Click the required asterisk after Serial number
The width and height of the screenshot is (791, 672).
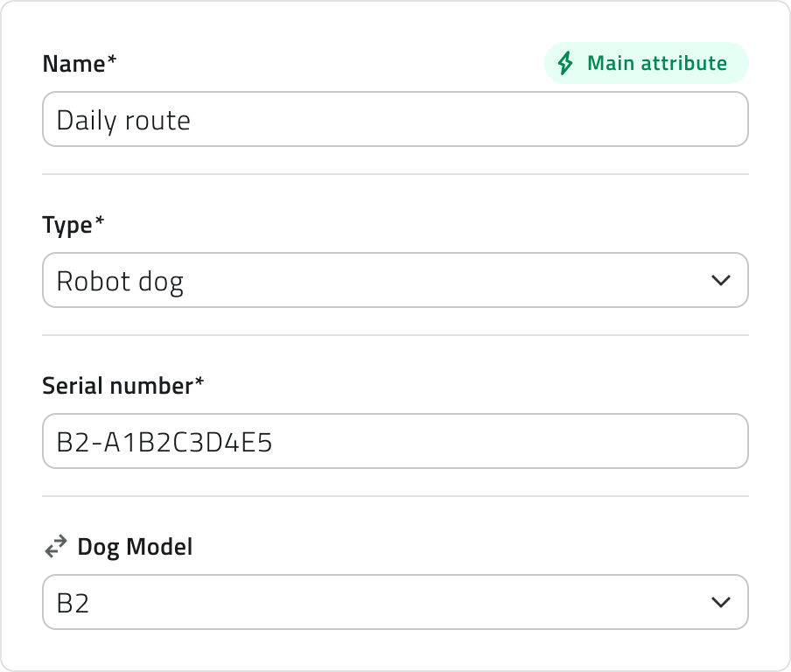(x=199, y=383)
